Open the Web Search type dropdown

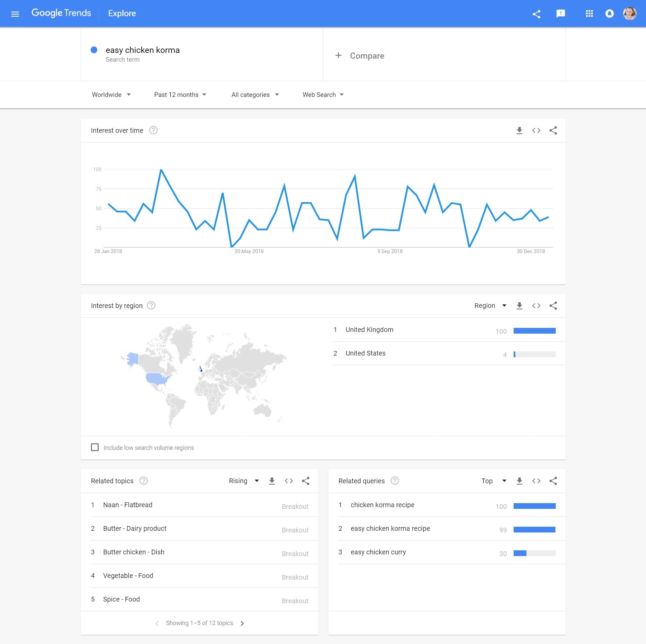323,95
